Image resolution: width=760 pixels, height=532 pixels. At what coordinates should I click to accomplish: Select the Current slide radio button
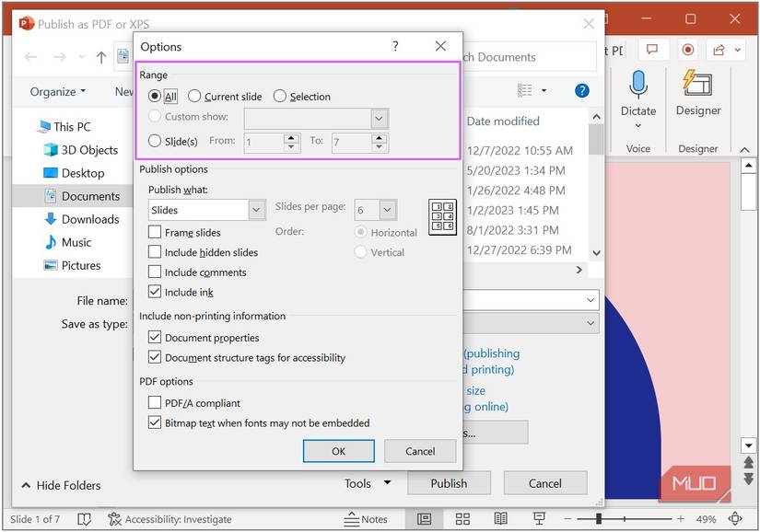194,96
